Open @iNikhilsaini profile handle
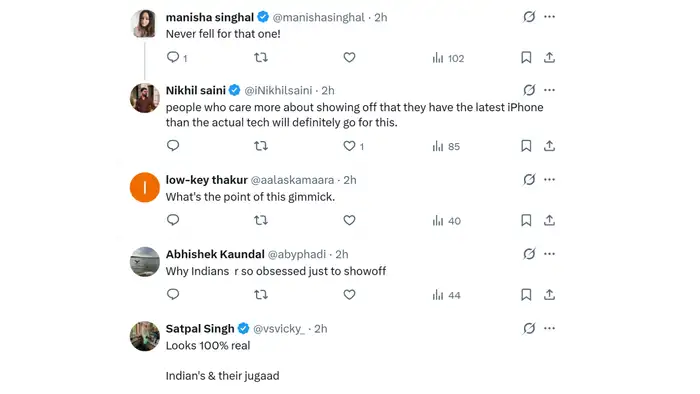Viewport: 700px width, 394px height. pos(278,91)
